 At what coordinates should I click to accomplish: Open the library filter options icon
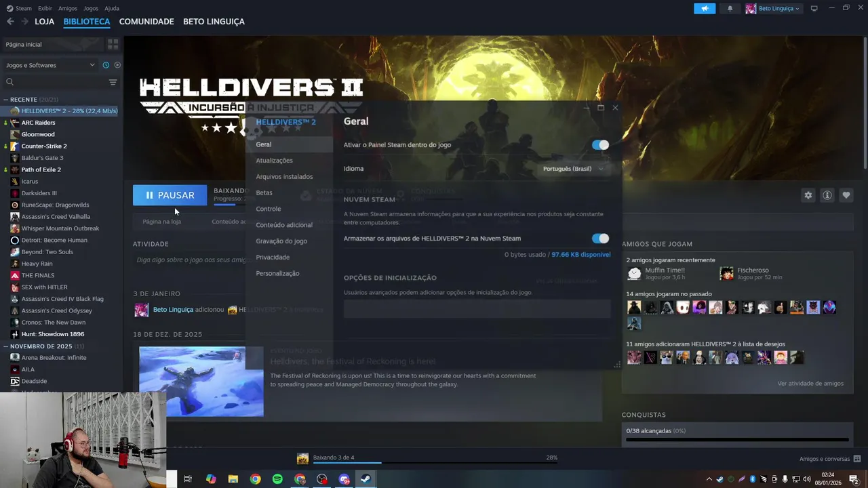(113, 82)
